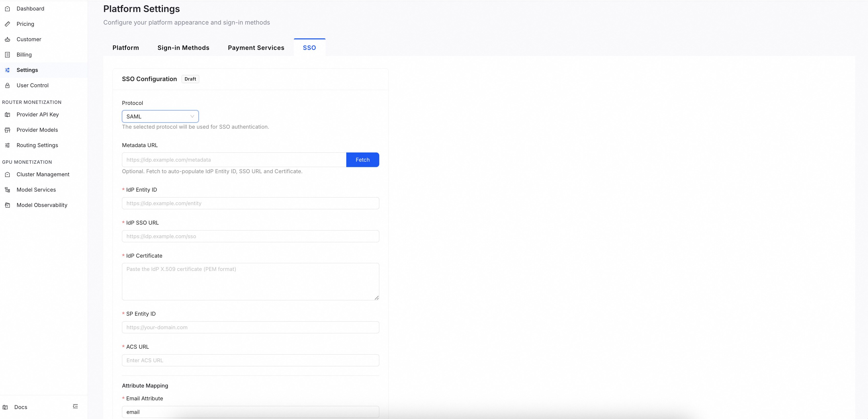Open the Docs link in sidebar
The image size is (868, 419).
(x=20, y=407)
